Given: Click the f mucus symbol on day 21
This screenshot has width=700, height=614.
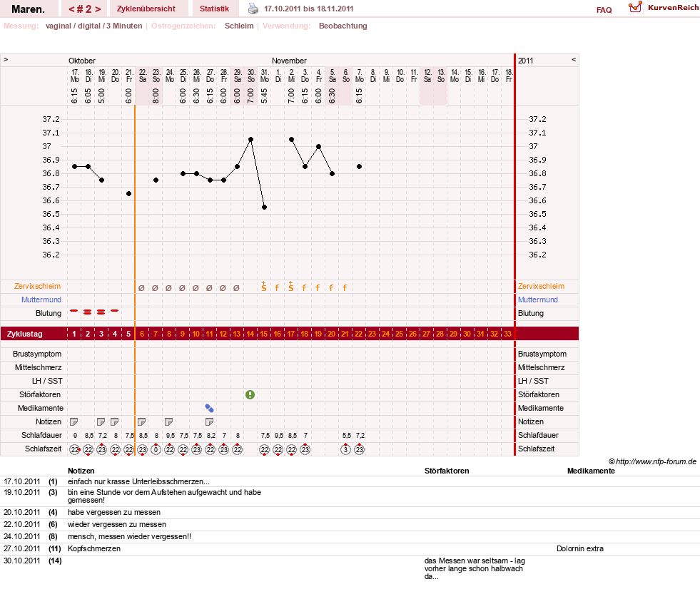Looking at the screenshot, I should (345, 288).
